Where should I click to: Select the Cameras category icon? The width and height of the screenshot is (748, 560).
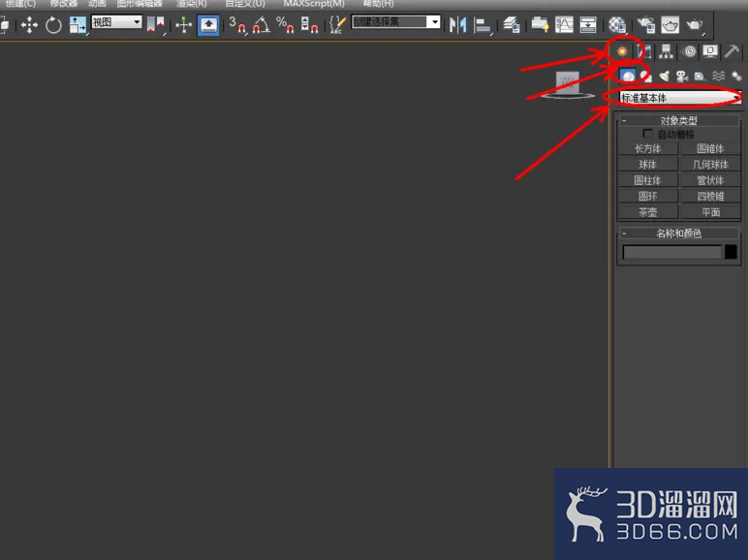point(682,76)
